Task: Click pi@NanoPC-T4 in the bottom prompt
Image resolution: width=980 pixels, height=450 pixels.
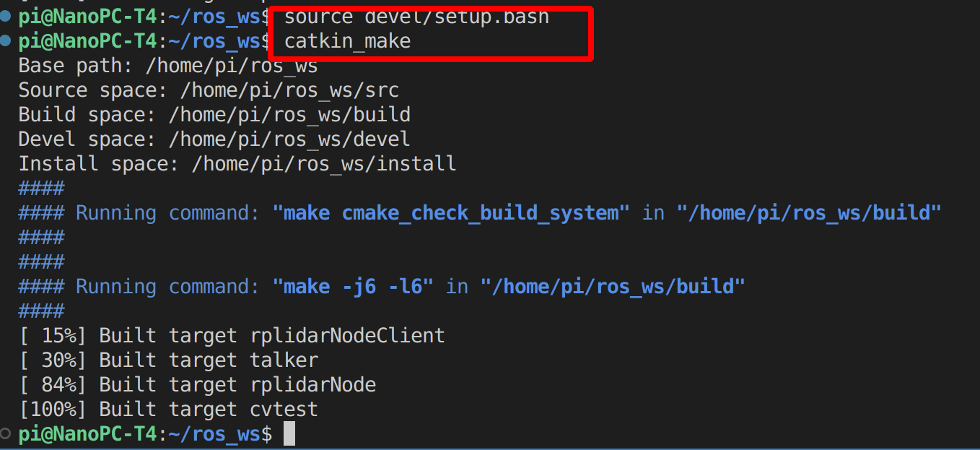Action: coord(87,434)
